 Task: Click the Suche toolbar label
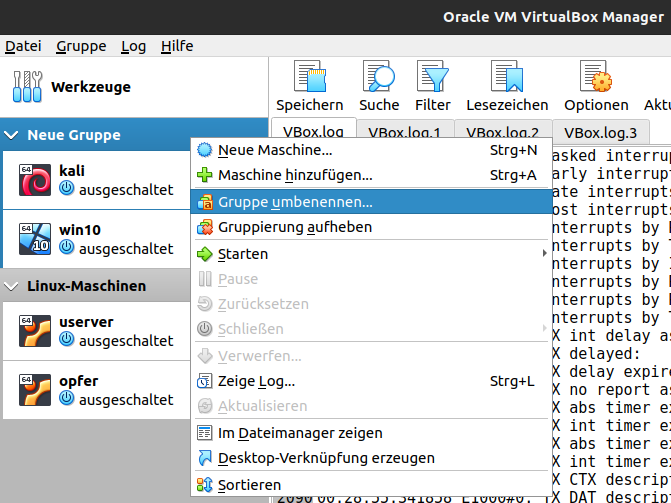point(379,105)
